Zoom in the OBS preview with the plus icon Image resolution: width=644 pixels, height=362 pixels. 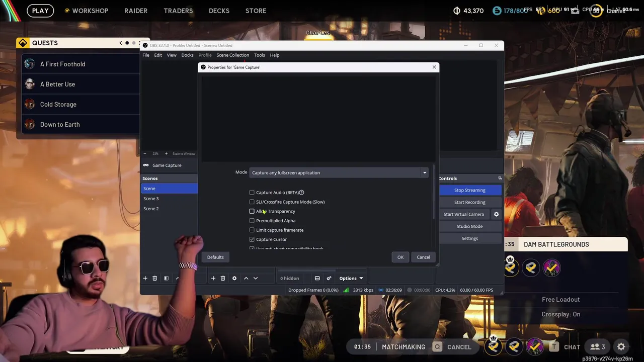(166, 153)
